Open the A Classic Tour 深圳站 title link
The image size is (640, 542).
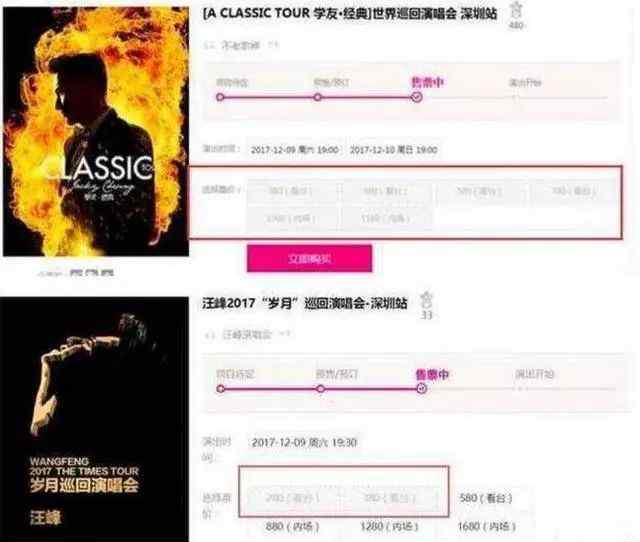click(x=350, y=13)
